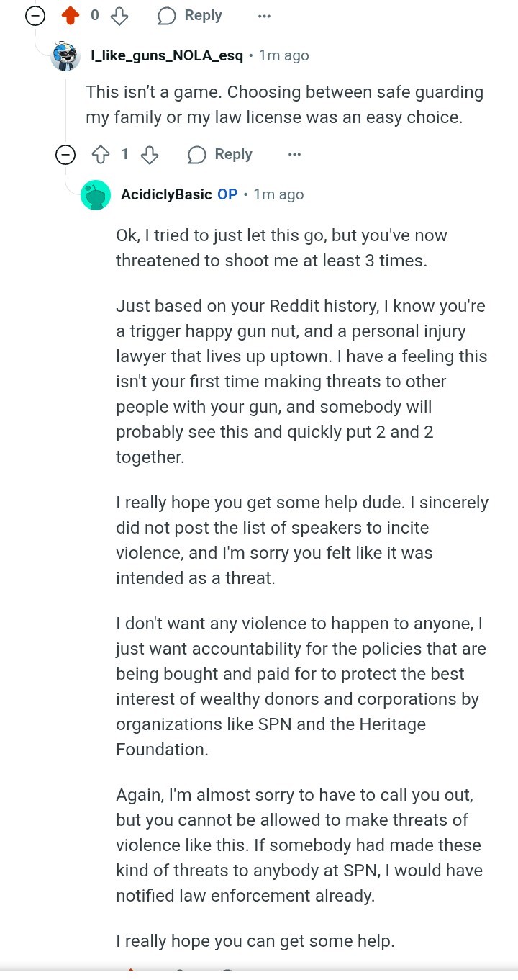Downvote the topmost comment with score 0
Screen dimensions: 518x980
119,15
